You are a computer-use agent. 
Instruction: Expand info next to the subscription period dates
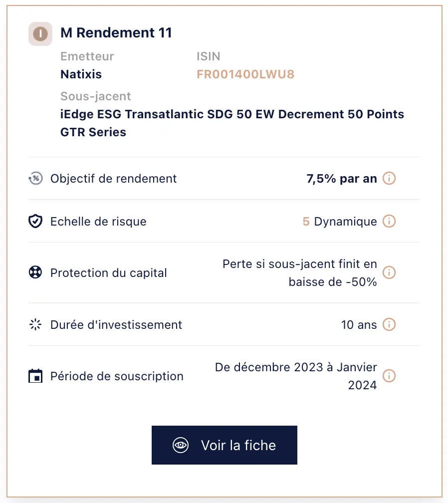[389, 376]
